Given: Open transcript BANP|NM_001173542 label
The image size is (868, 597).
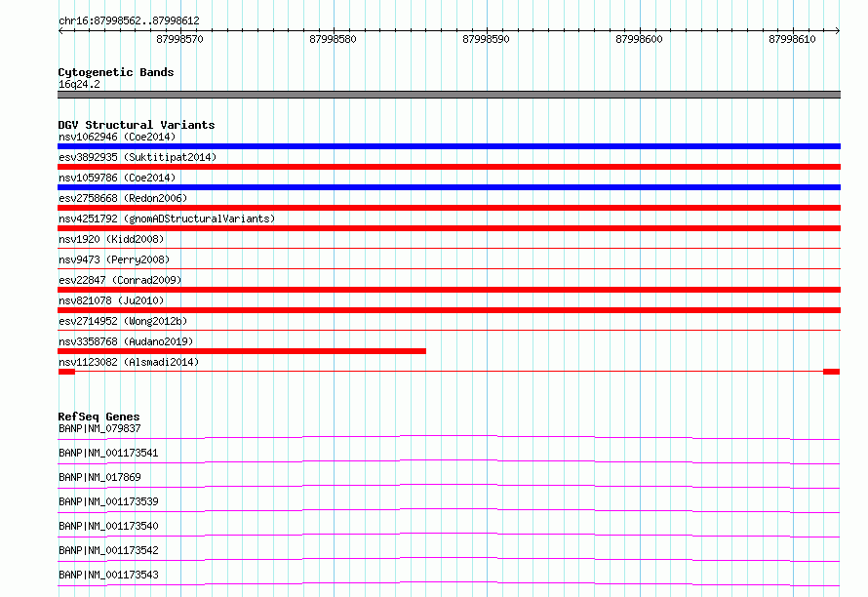Looking at the screenshot, I should (x=108, y=550).
